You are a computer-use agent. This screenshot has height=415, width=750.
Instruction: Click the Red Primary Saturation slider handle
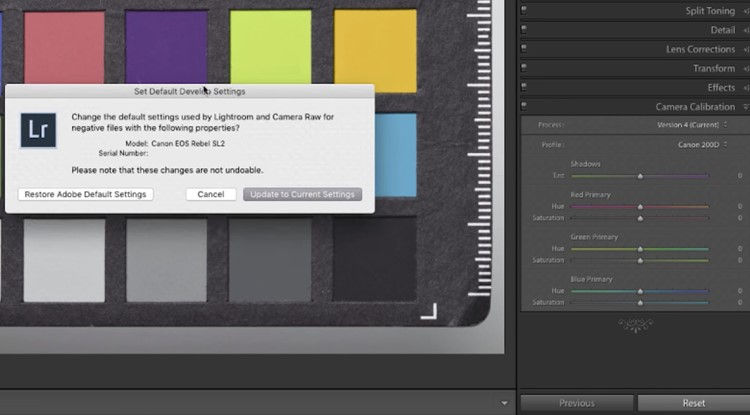(640, 218)
